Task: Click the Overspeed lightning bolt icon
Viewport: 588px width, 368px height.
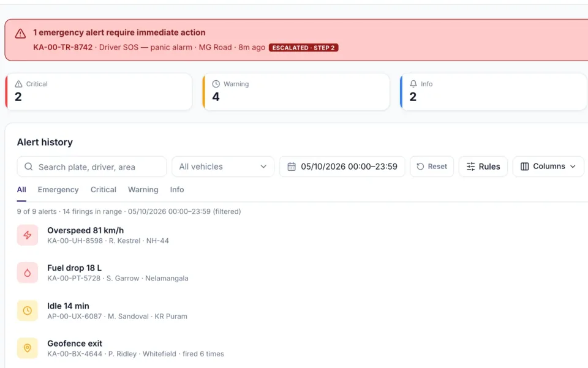Action: coord(28,235)
